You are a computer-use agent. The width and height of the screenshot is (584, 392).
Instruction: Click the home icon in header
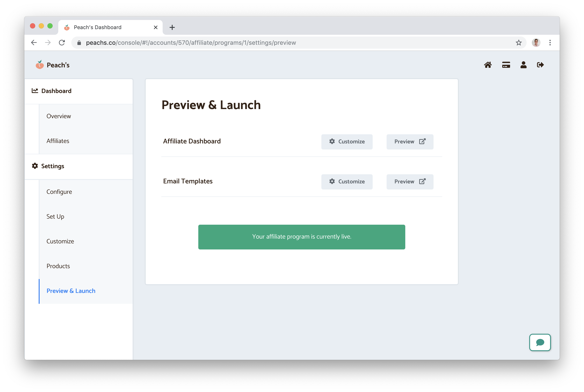[x=487, y=65]
